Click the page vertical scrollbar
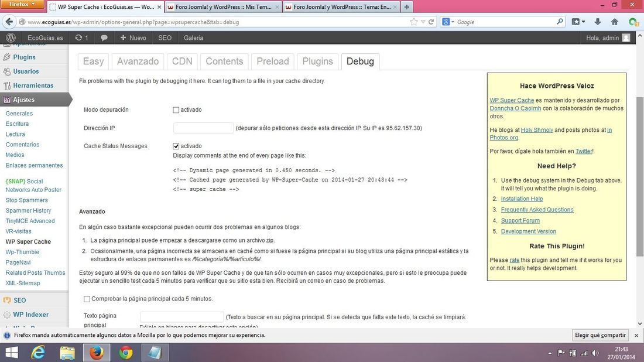 (639, 177)
